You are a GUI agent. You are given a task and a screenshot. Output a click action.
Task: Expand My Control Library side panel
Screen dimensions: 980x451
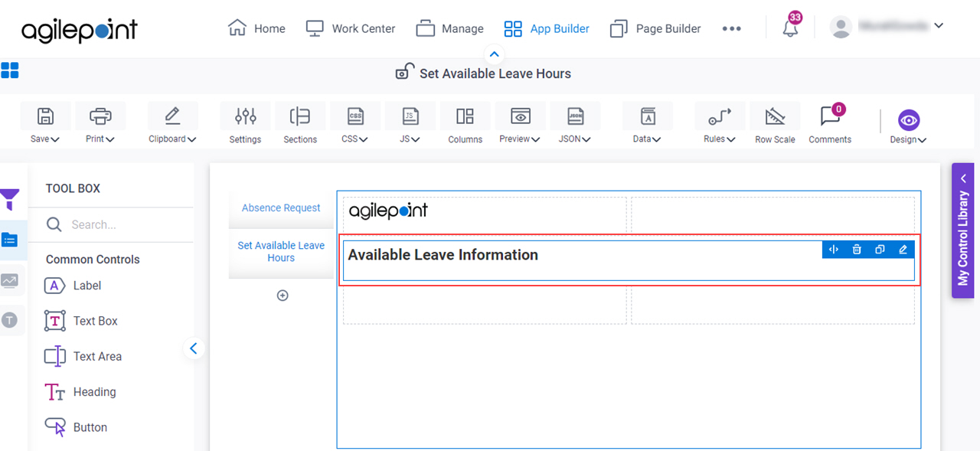[x=963, y=230]
